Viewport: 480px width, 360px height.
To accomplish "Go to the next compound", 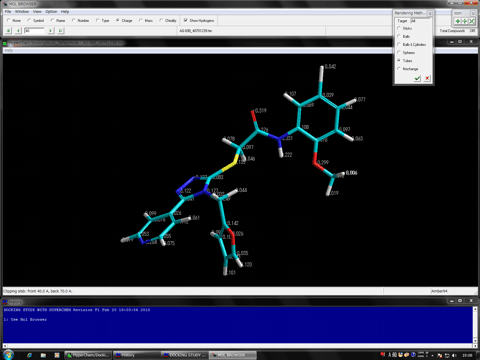I will 50,31.
